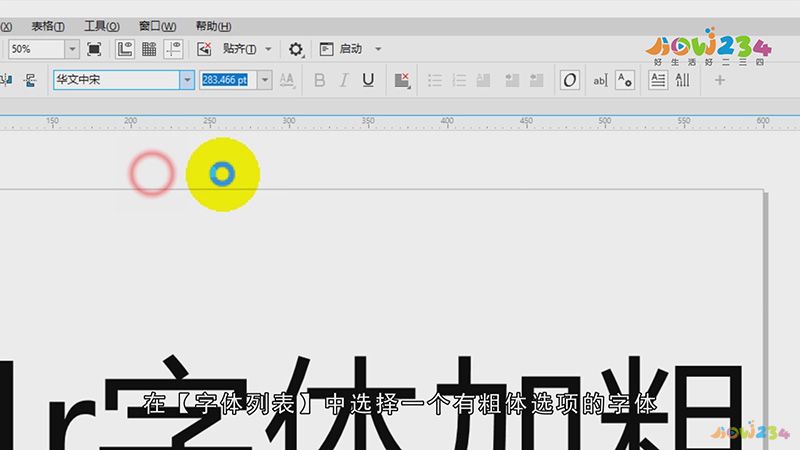This screenshot has width=800, height=450.
Task: Open the 窗口(W) menu
Action: (x=157, y=26)
